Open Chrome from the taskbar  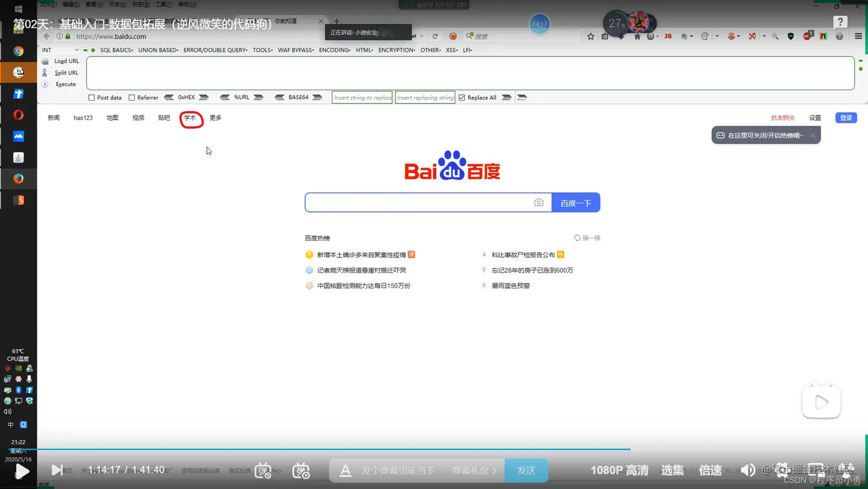18,51
